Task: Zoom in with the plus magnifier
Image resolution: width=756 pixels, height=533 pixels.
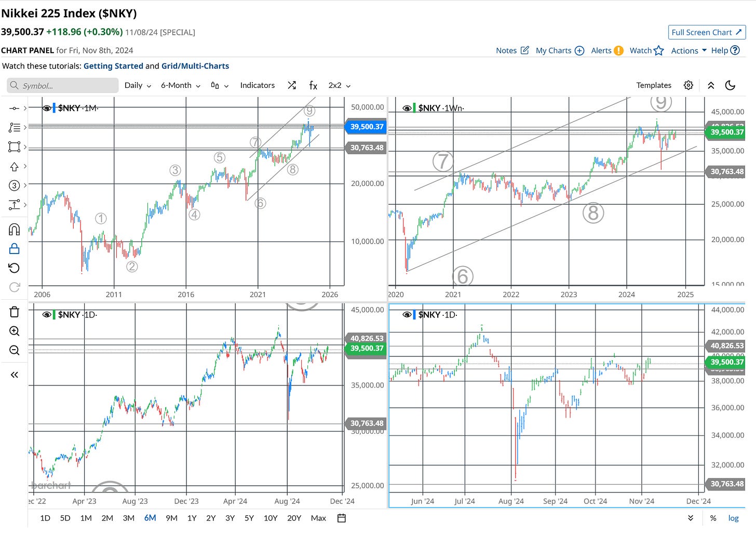Action: [x=14, y=331]
